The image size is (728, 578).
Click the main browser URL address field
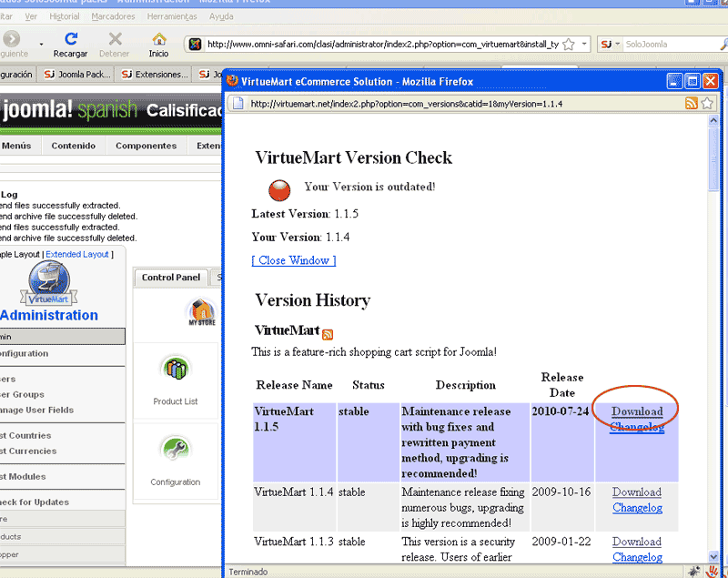(382, 44)
